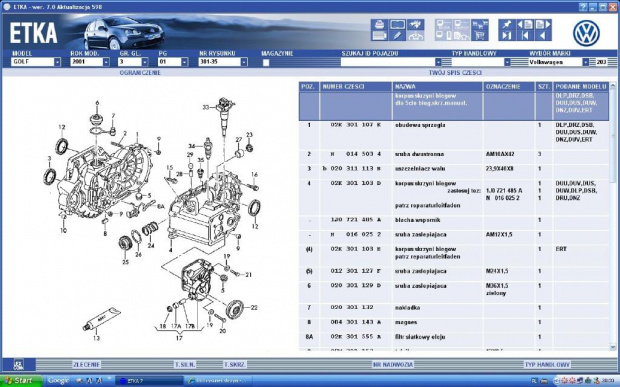
Task: Click the multiple shopping carts icon
Action: click(x=480, y=25)
